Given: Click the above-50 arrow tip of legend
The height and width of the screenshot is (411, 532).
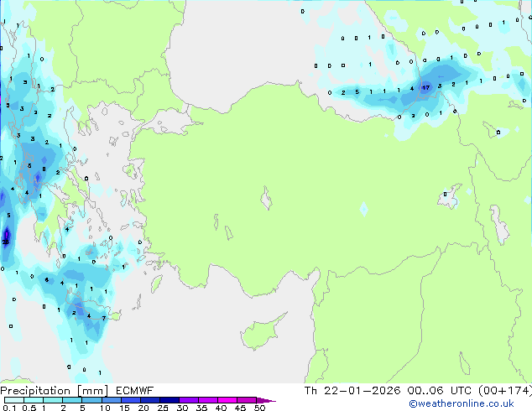Looking at the screenshot, I should (266, 400).
